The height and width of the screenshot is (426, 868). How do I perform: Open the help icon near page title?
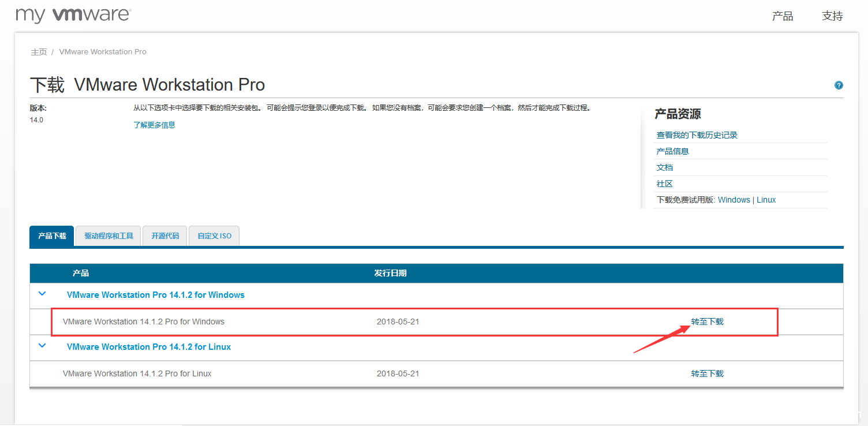(x=838, y=85)
